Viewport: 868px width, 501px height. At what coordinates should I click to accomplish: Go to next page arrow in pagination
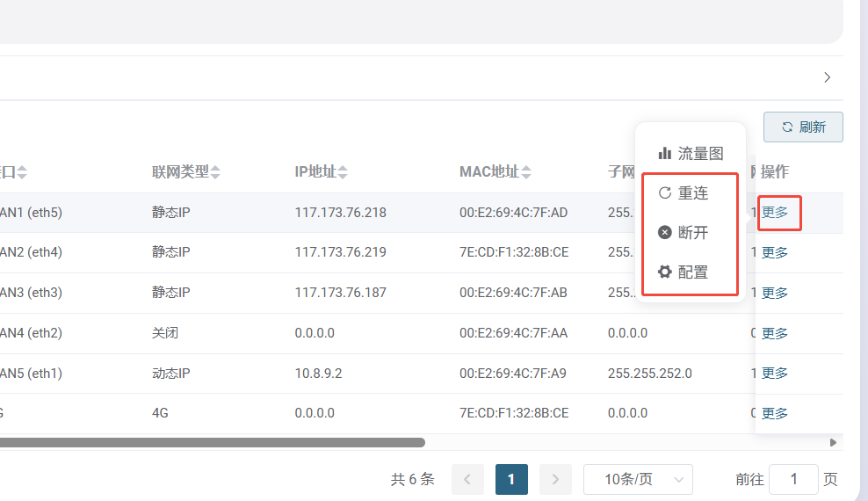click(x=555, y=480)
